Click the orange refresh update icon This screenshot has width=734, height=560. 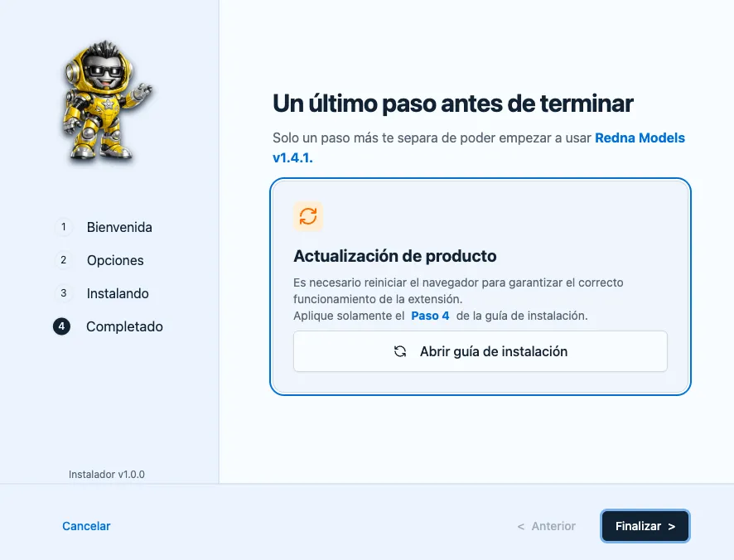(x=308, y=216)
